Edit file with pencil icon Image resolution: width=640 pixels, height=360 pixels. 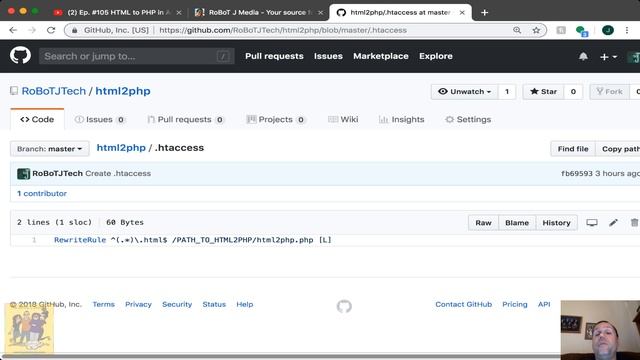point(613,222)
